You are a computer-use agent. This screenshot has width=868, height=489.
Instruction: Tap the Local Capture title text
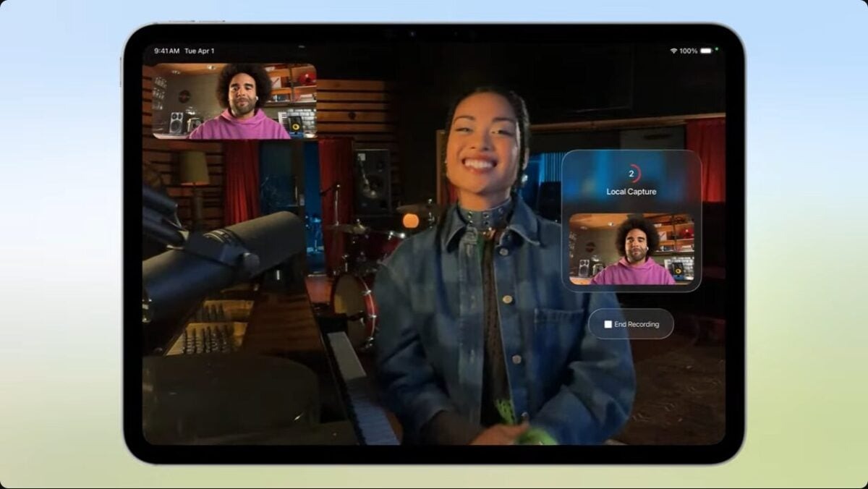click(631, 192)
